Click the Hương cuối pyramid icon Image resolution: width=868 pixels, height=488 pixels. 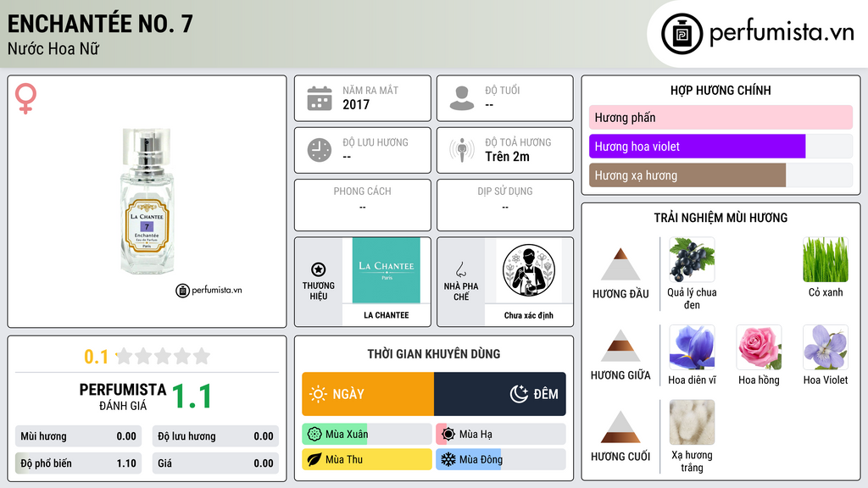[620, 427]
